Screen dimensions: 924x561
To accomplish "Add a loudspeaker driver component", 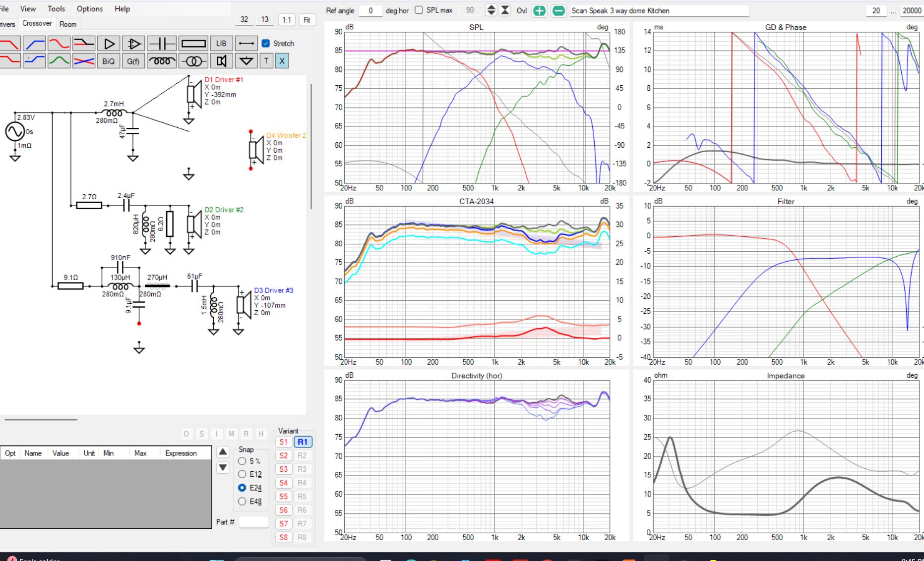I will tap(221, 61).
